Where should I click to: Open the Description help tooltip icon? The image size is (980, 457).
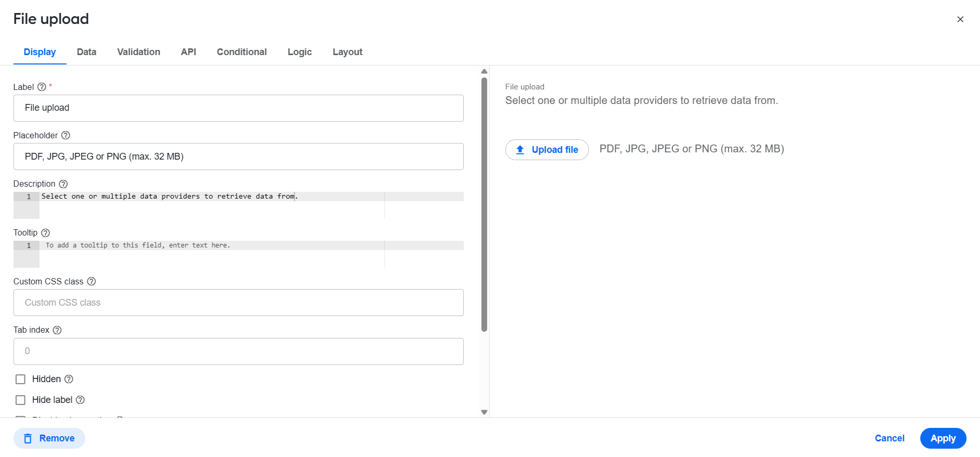point(63,184)
